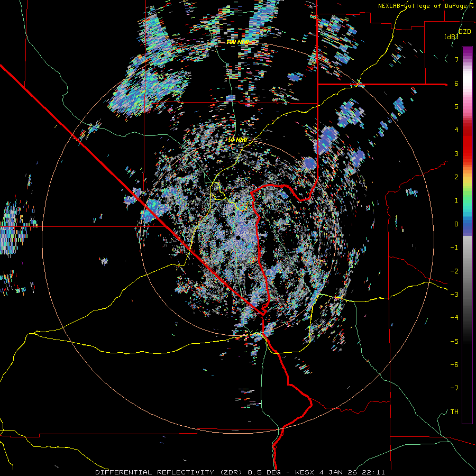476x476 pixels.
Task: Click the "7" value on the dB scale
Action: (x=456, y=60)
